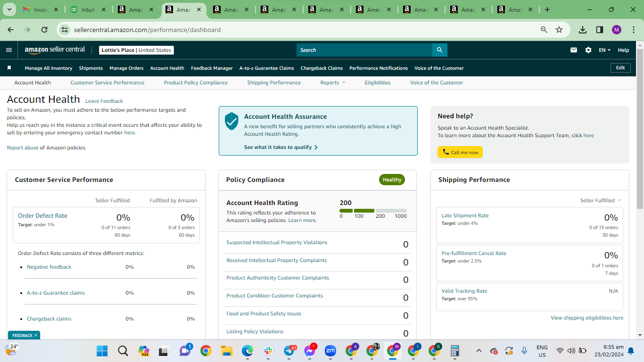The width and height of the screenshot is (644, 362).
Task: Click View shipping eligibilities here
Action: pos(587,318)
